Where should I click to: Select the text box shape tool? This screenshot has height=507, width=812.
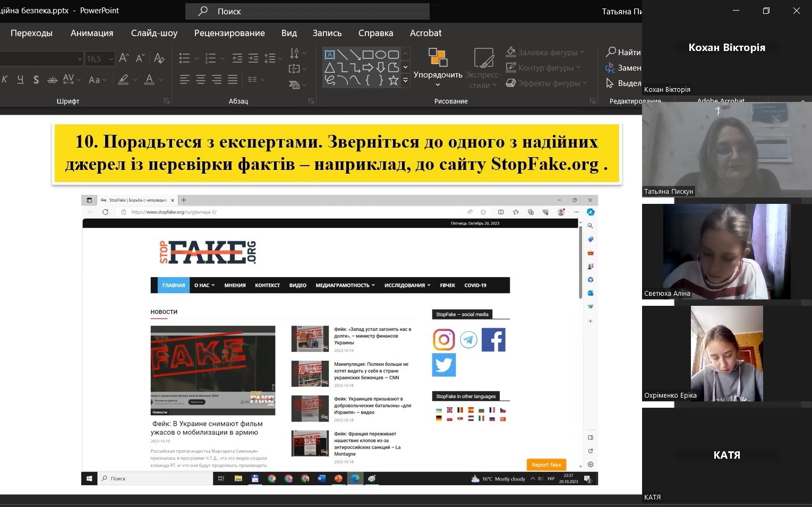[x=330, y=55]
